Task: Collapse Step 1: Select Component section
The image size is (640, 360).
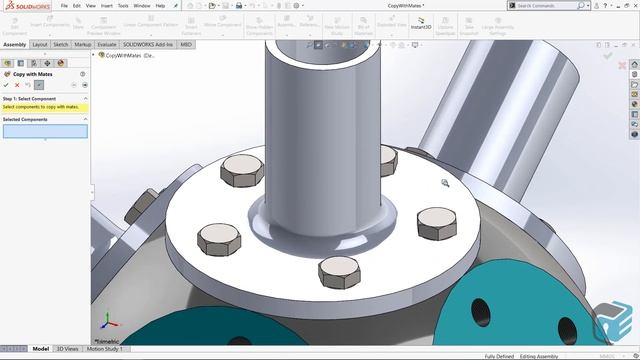Action: (x=86, y=99)
